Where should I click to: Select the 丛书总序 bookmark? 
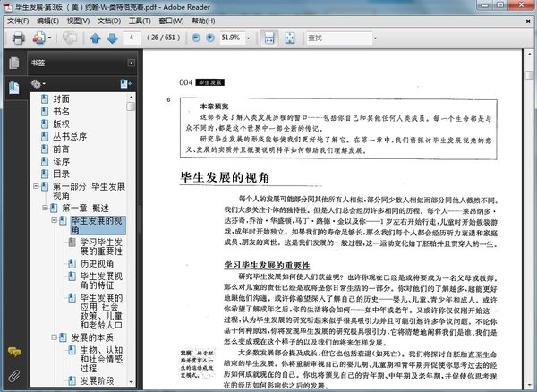70,136
